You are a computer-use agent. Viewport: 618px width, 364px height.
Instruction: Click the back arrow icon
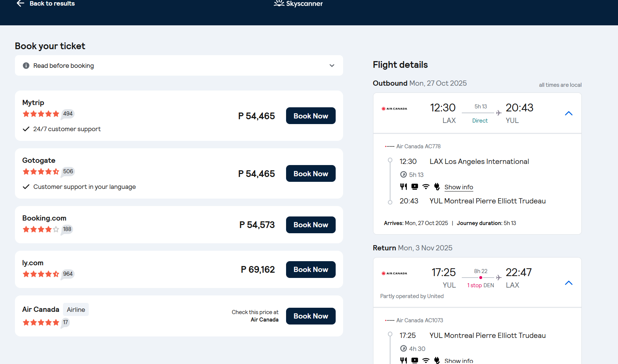tap(21, 4)
